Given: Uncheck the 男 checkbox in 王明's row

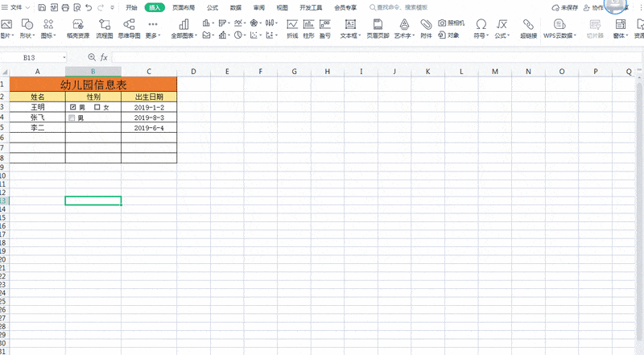Looking at the screenshot, I should 73,107.
